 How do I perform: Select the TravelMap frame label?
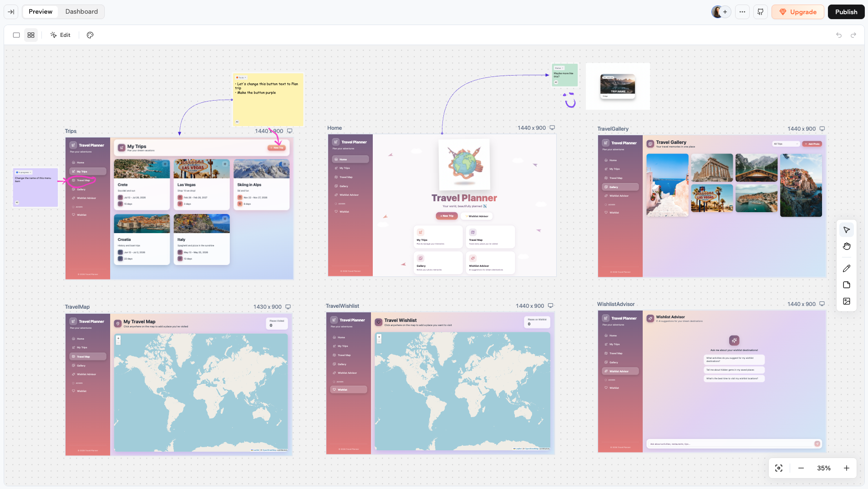tap(77, 307)
